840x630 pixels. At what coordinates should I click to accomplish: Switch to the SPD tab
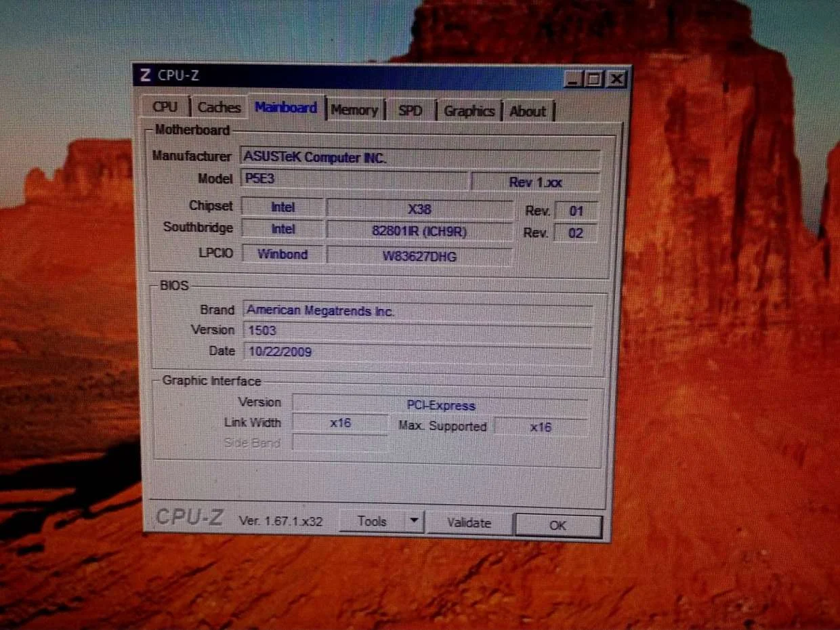tap(411, 110)
